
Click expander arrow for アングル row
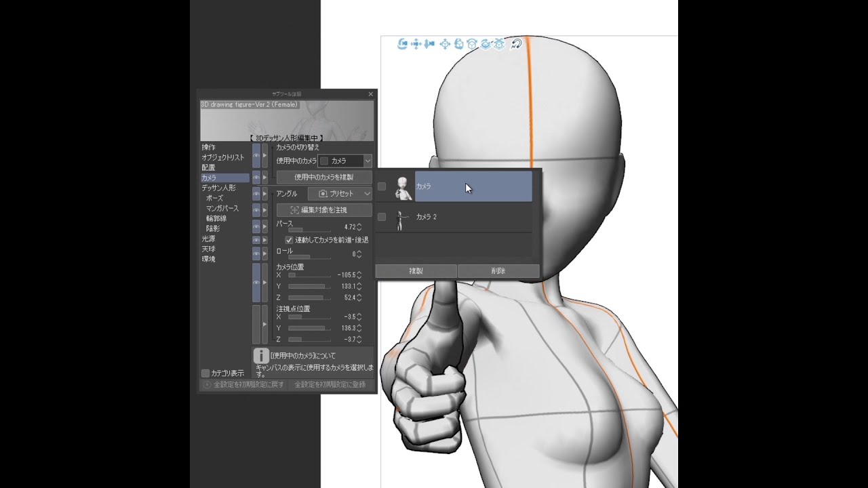(264, 194)
